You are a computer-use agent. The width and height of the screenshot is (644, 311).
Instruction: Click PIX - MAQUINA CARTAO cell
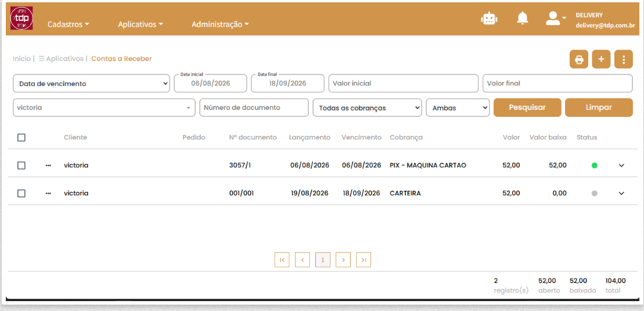pos(428,165)
